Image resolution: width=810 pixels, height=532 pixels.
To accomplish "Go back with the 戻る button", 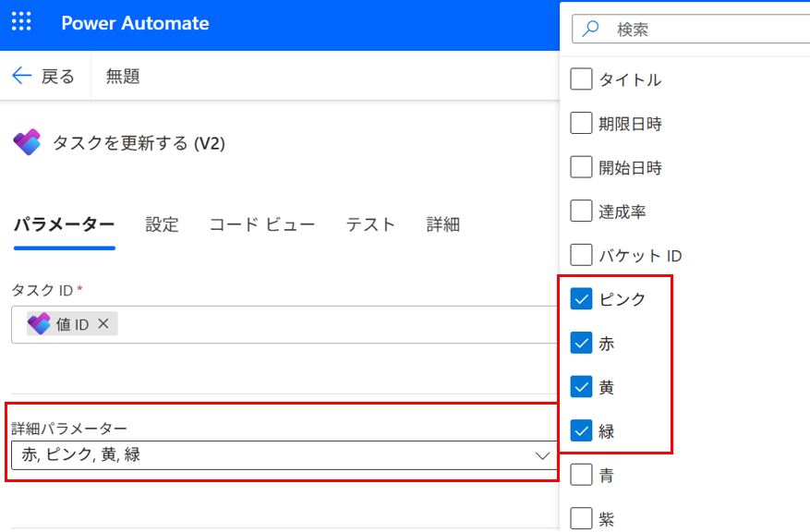I will (x=44, y=76).
